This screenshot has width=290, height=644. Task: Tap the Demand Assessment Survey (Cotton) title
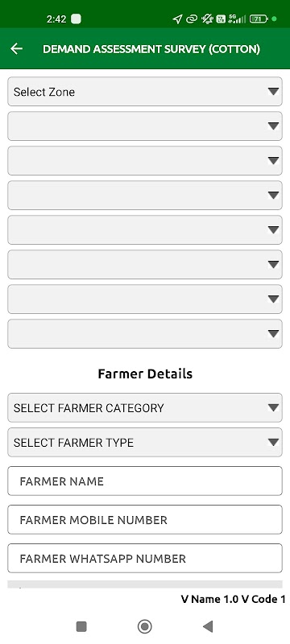(x=151, y=49)
